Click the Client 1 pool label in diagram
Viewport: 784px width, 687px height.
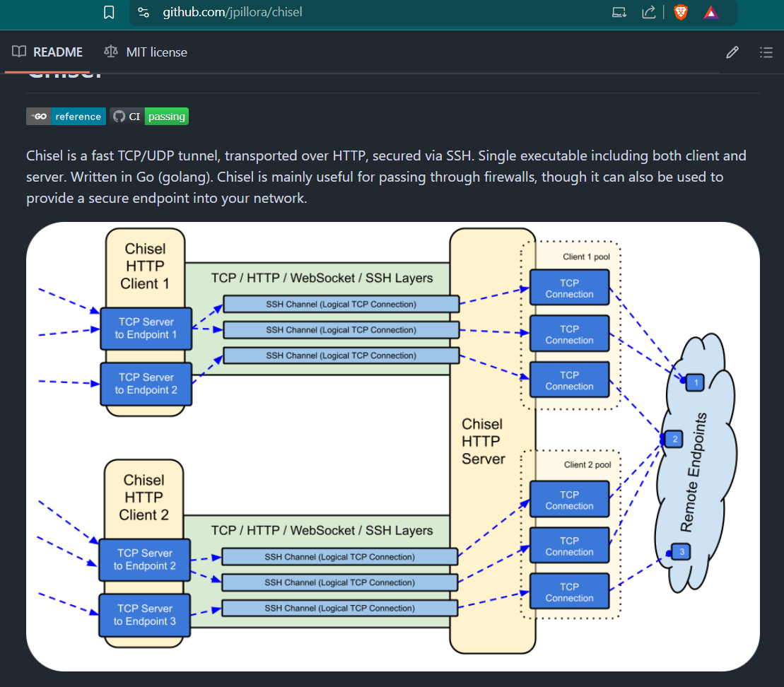coord(586,257)
